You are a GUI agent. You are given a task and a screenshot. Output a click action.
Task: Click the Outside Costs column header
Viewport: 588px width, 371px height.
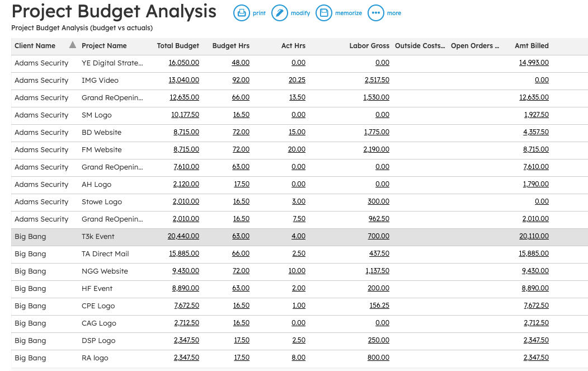(418, 46)
